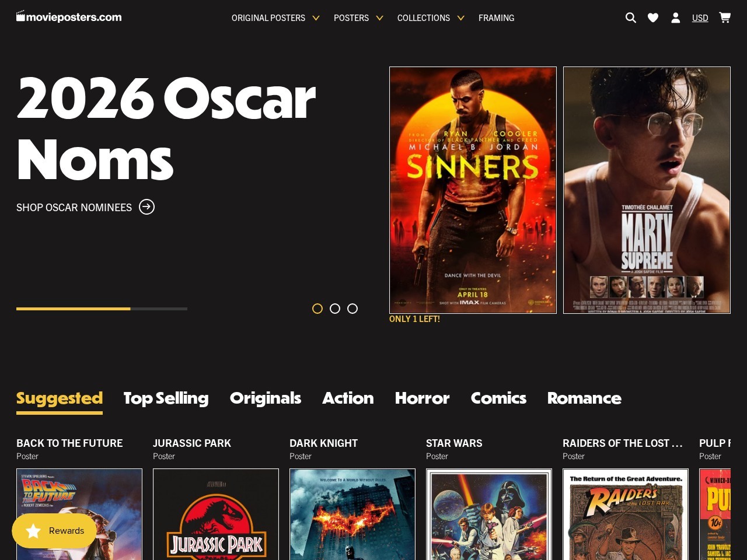Click the movieposters.com logo
747x560 pixels.
coord(68,16)
